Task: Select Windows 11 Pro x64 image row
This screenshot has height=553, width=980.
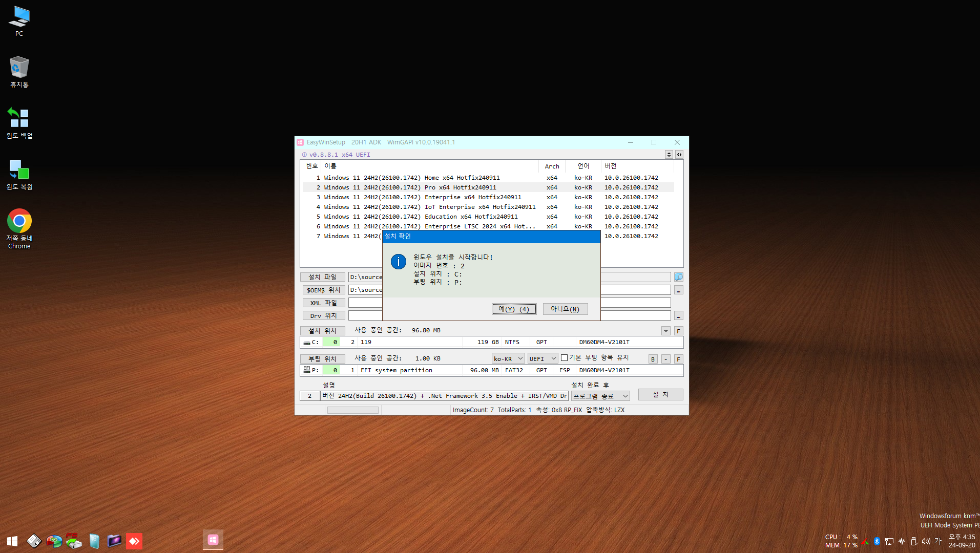Action: tap(488, 187)
